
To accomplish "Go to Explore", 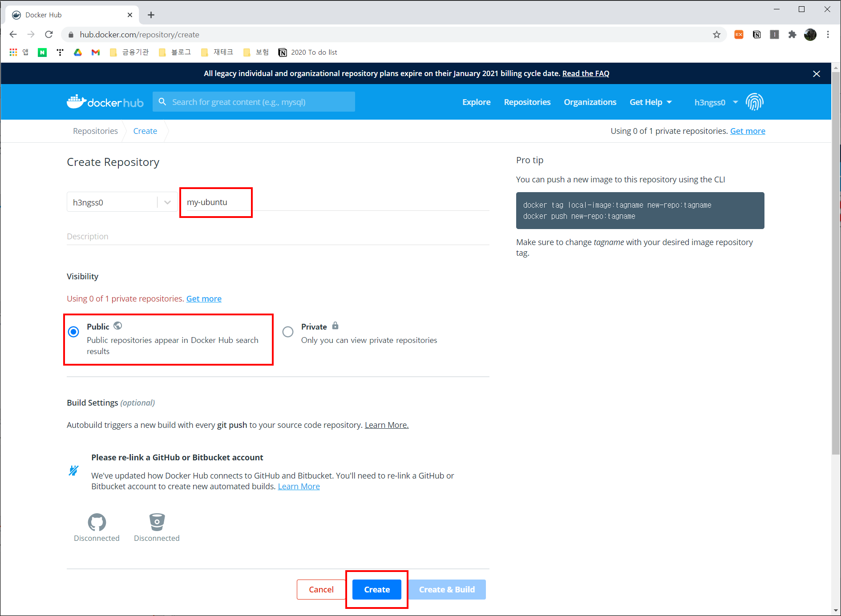I will 476,102.
